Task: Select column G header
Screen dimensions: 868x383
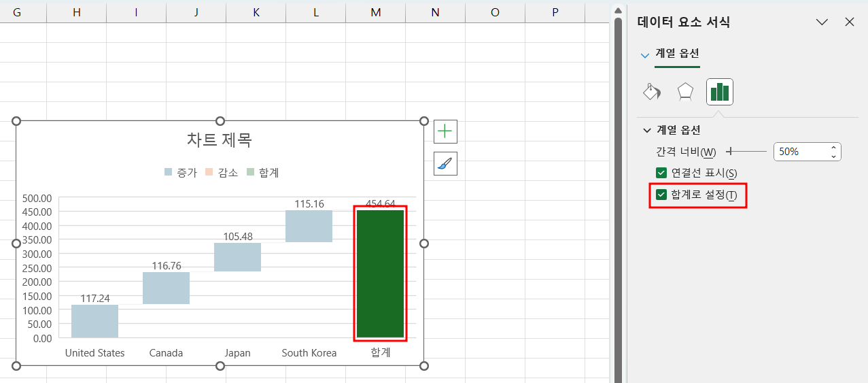Action: 17,12
